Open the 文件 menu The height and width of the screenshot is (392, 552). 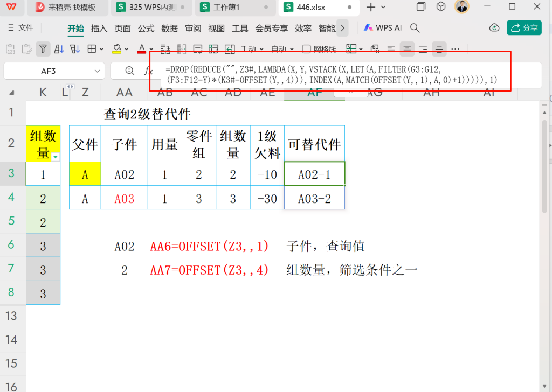pyautogui.click(x=21, y=28)
